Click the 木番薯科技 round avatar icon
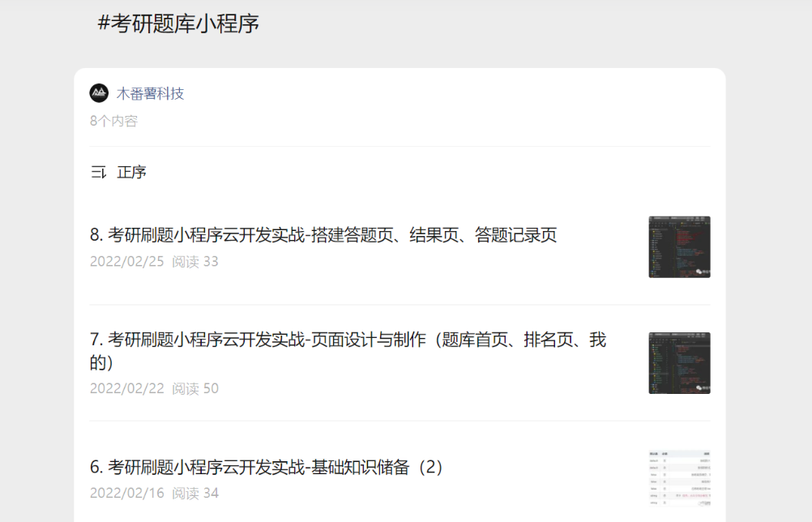The height and width of the screenshot is (522, 812). tap(99, 93)
